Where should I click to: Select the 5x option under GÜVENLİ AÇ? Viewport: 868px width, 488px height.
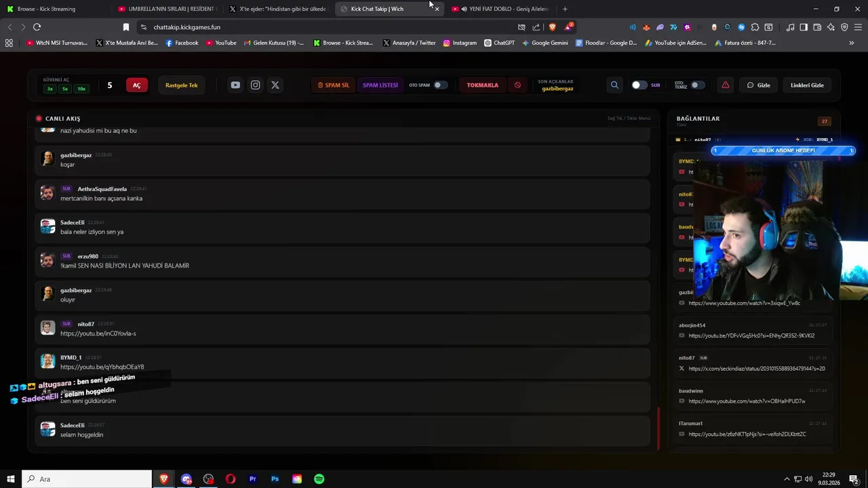pyautogui.click(x=65, y=89)
